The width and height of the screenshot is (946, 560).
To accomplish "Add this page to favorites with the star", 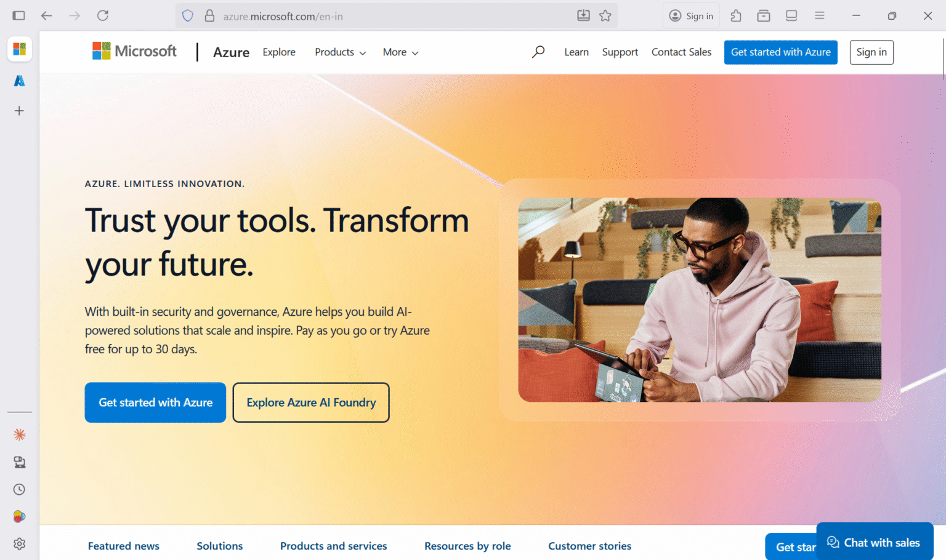I will (605, 16).
